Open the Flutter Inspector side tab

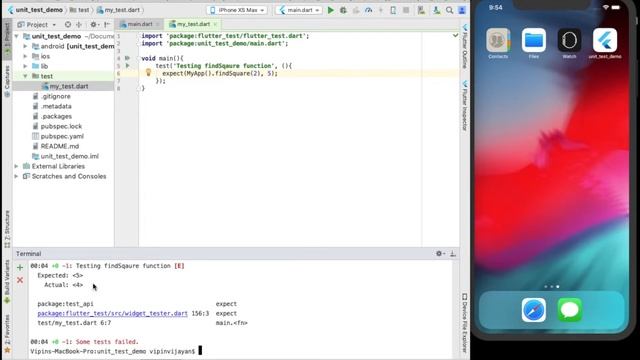pos(464,106)
